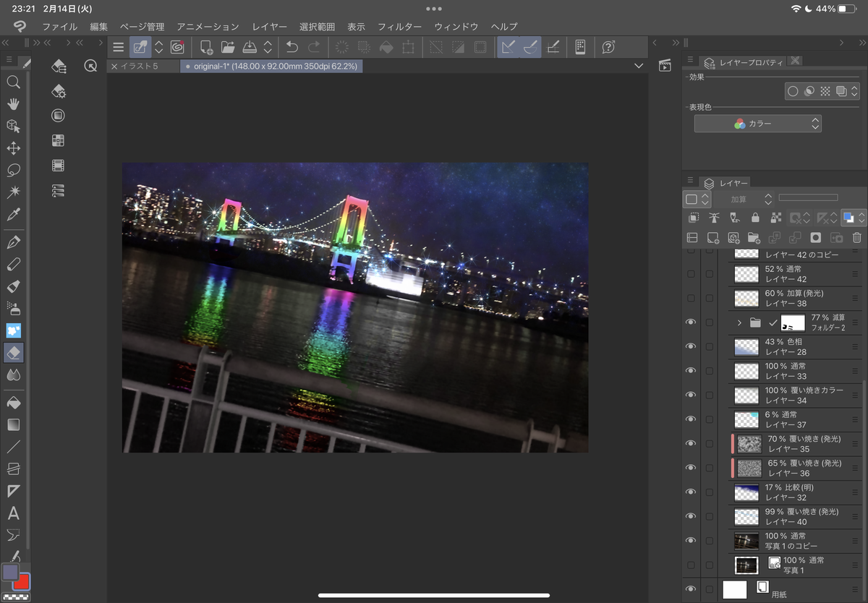868x603 pixels.
Task: Open the layer color dropdown in layer palette
Action: tap(854, 217)
